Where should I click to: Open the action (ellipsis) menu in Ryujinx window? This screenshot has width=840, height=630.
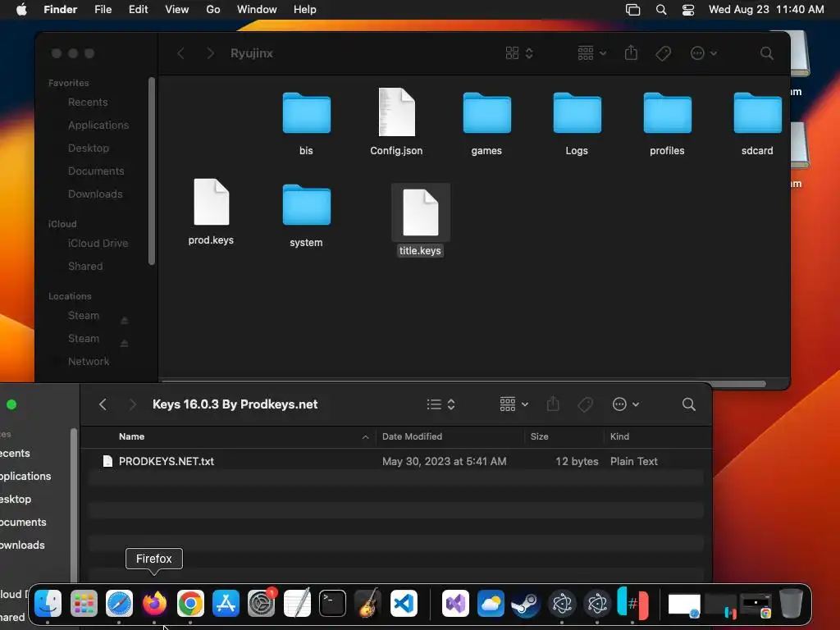pos(703,53)
